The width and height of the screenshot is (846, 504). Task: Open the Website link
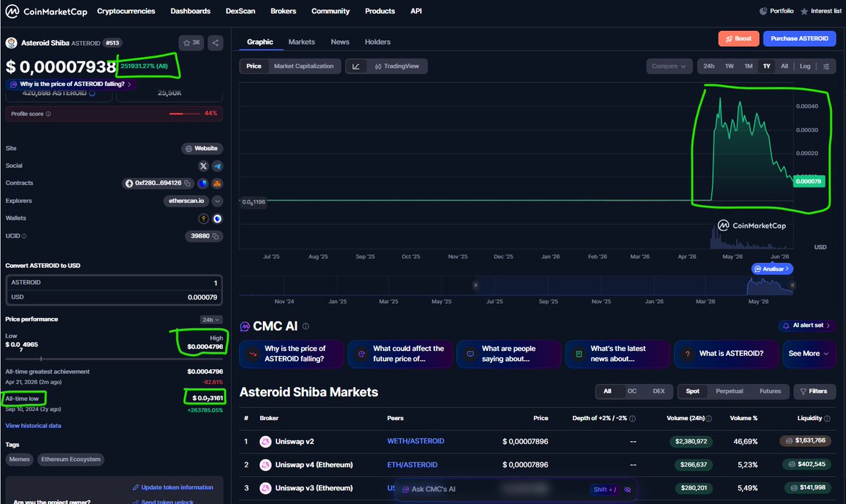(x=202, y=149)
